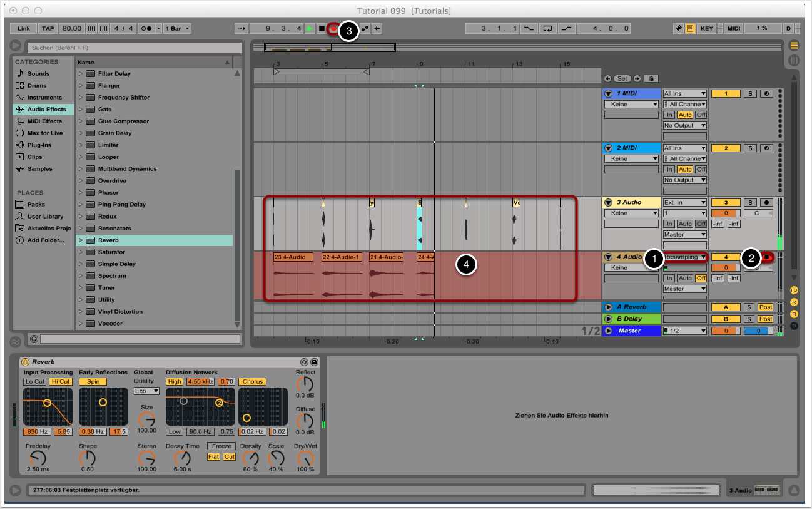Screen dimensions: 812x509
Task: Toggle the Hi Cut switch in Reverb
Action: (61, 382)
